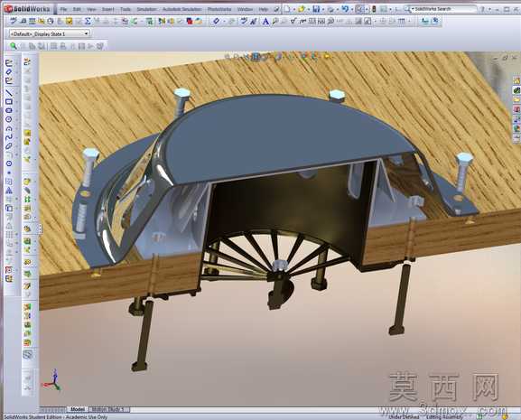Click the yellow house icon in right task pane
Image resolution: width=521 pixels, height=420 pixels.
click(x=516, y=80)
